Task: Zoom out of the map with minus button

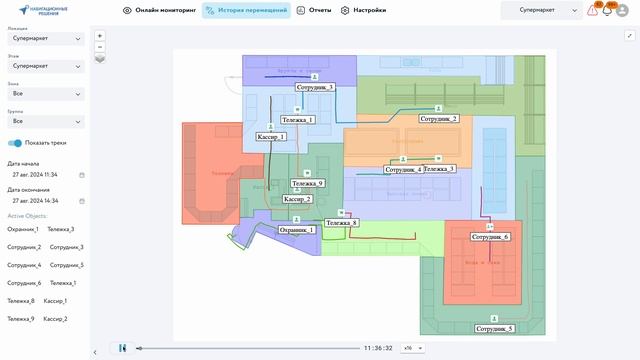Action: (x=100, y=47)
